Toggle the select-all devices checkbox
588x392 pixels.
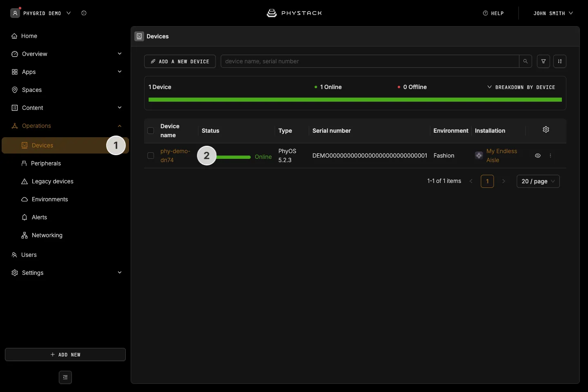tap(151, 131)
